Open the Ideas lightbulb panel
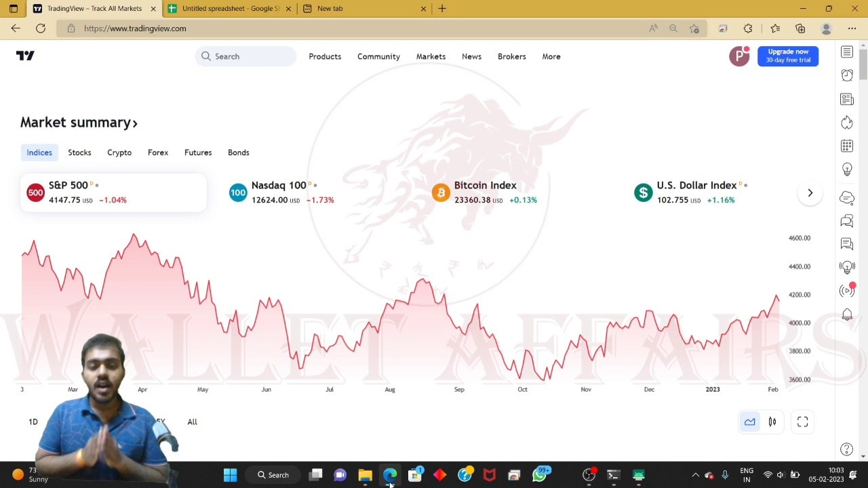This screenshot has height=488, width=868. point(847,169)
